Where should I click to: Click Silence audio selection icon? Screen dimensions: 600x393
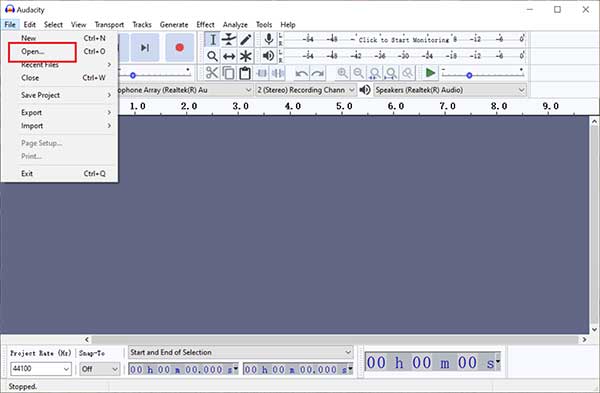278,73
